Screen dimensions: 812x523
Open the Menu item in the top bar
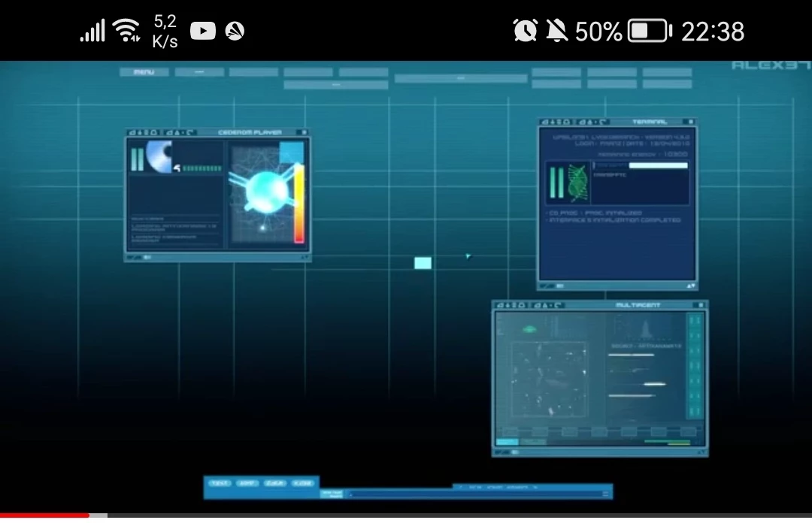coord(144,72)
